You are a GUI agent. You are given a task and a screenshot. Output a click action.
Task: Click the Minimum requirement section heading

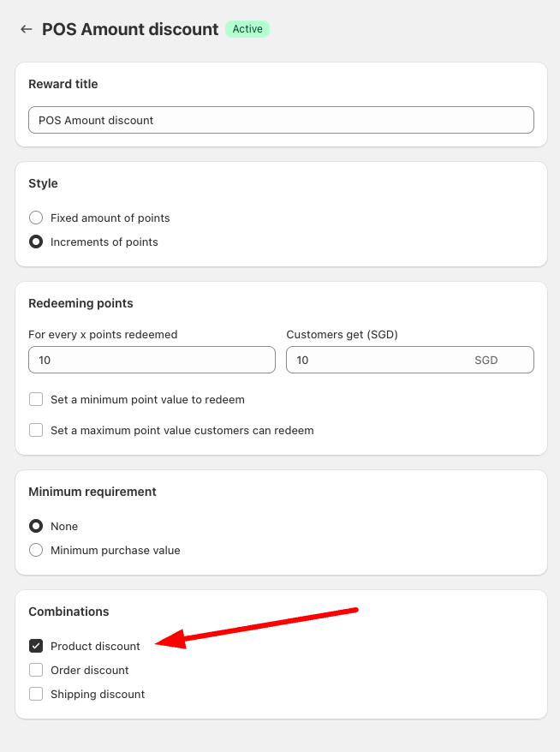[92, 492]
